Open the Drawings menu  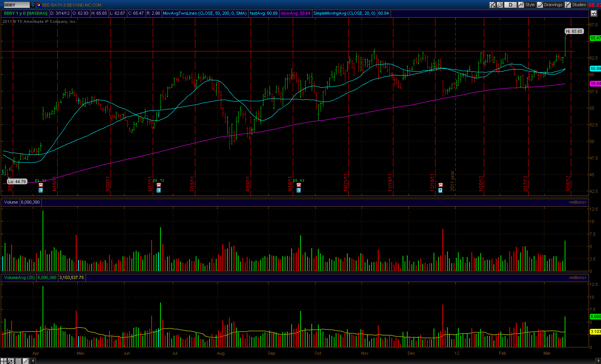(x=550, y=5)
